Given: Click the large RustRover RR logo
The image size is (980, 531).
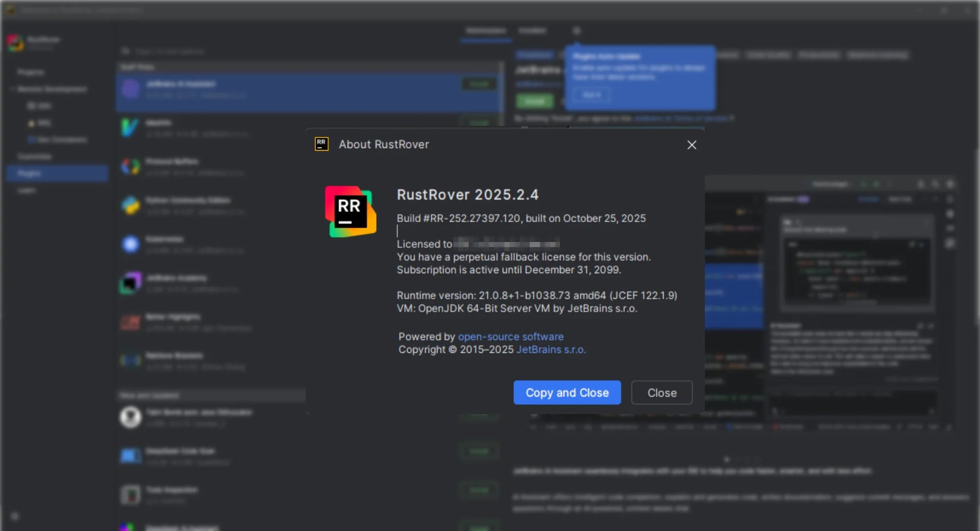Looking at the screenshot, I should [x=351, y=211].
